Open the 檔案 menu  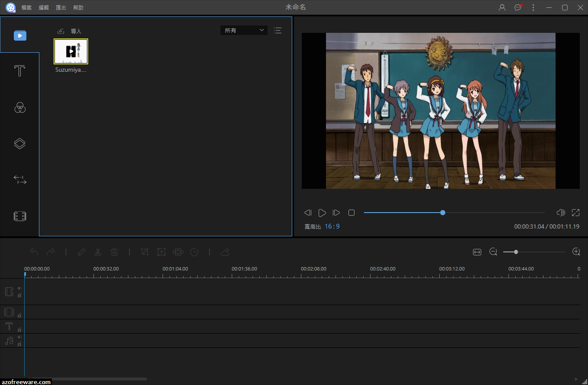point(26,7)
